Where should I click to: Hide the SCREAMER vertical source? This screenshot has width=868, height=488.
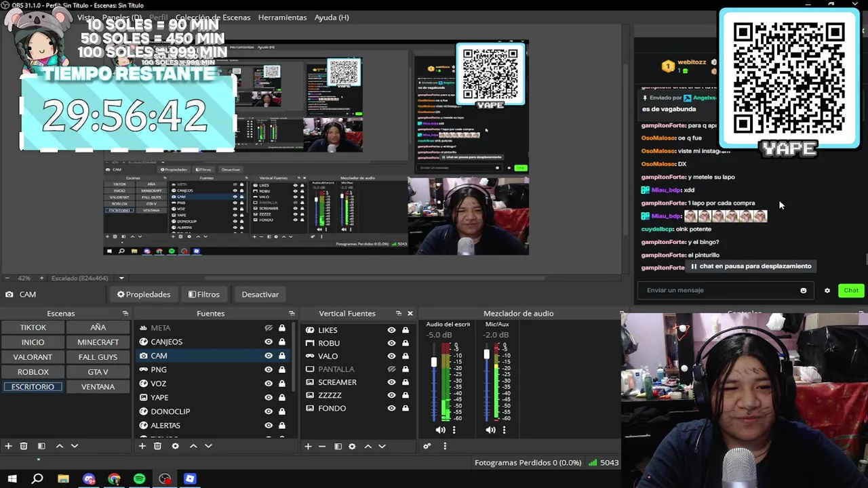[391, 382]
